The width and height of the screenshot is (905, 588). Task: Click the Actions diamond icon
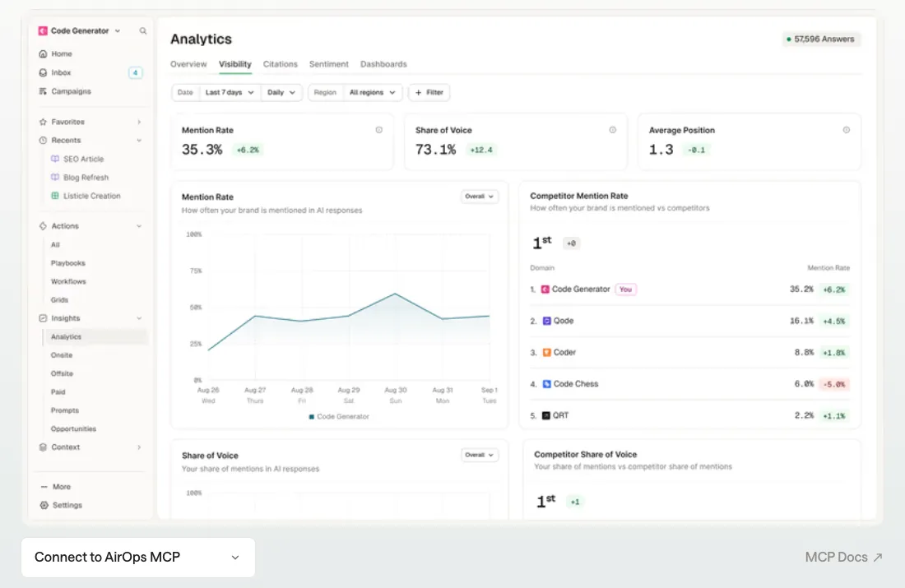pos(43,225)
